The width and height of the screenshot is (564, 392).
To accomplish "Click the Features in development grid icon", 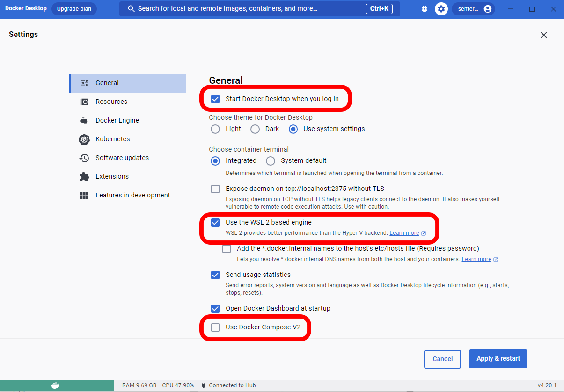I will (84, 196).
